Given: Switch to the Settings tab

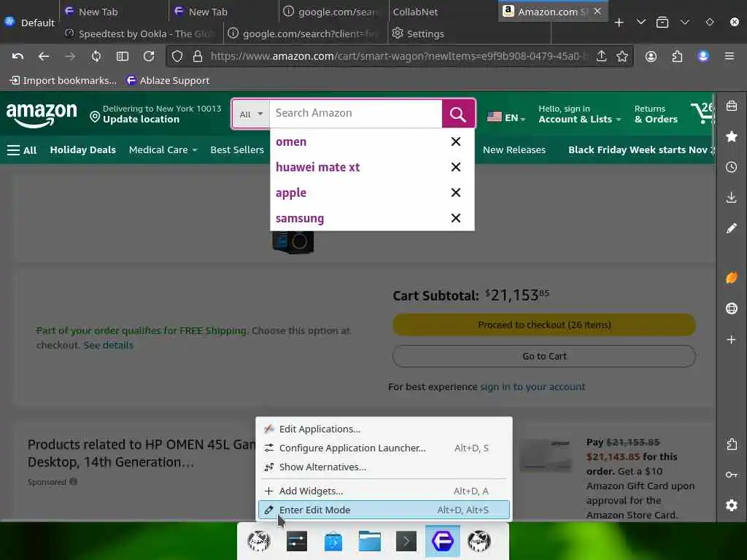Looking at the screenshot, I should 418,34.
